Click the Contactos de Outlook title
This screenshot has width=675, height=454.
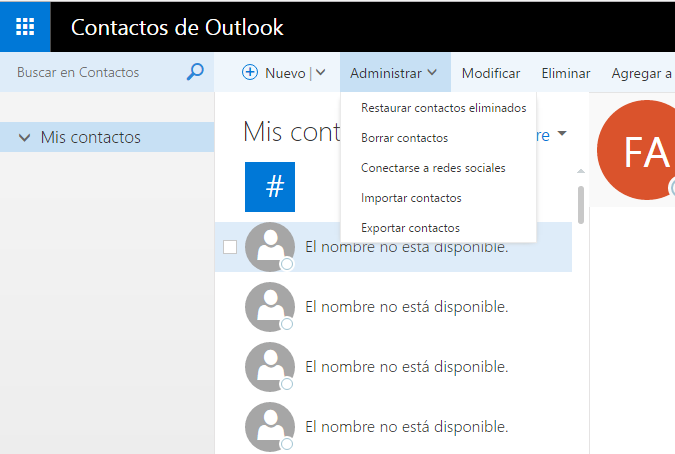(177, 27)
